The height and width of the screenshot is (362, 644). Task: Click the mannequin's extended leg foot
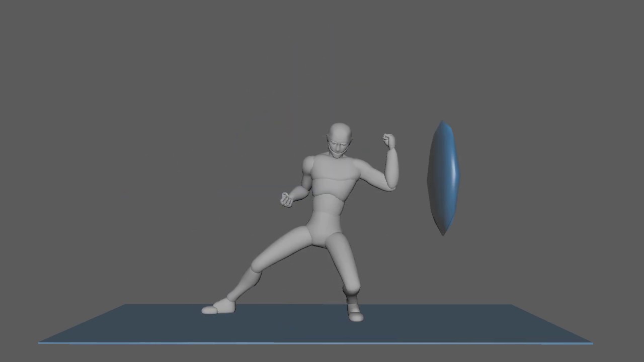click(218, 307)
